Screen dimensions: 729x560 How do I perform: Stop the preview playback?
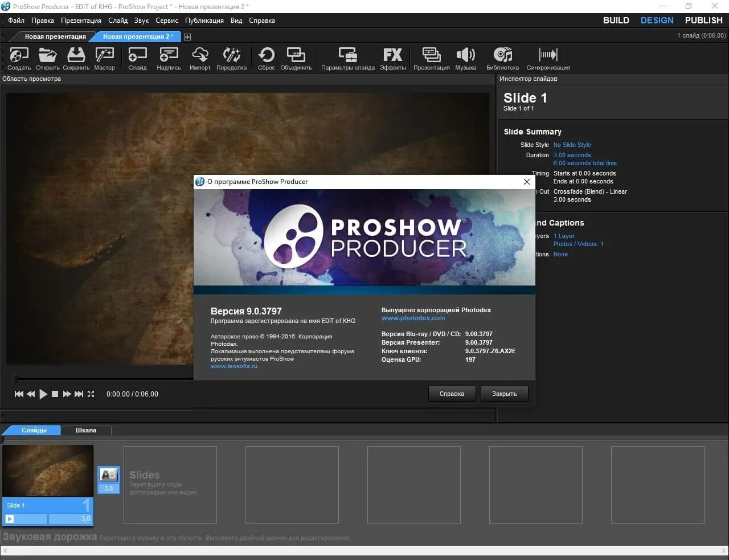[55, 394]
